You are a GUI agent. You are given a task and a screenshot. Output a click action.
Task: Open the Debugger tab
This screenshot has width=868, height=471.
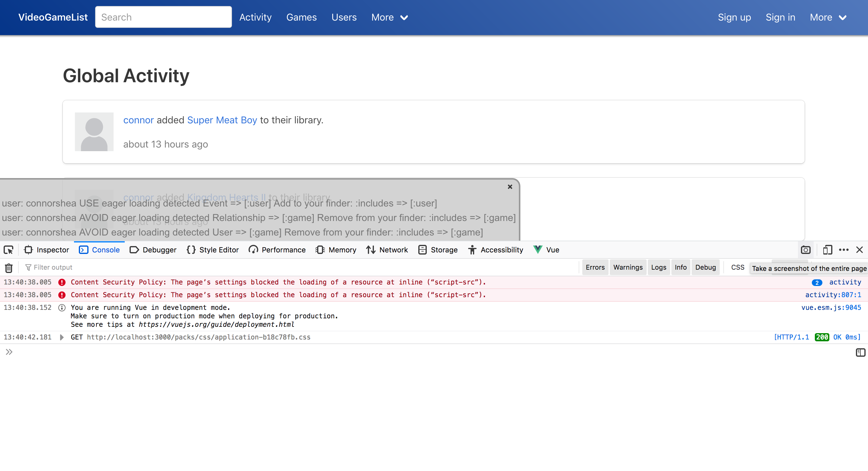tap(153, 250)
